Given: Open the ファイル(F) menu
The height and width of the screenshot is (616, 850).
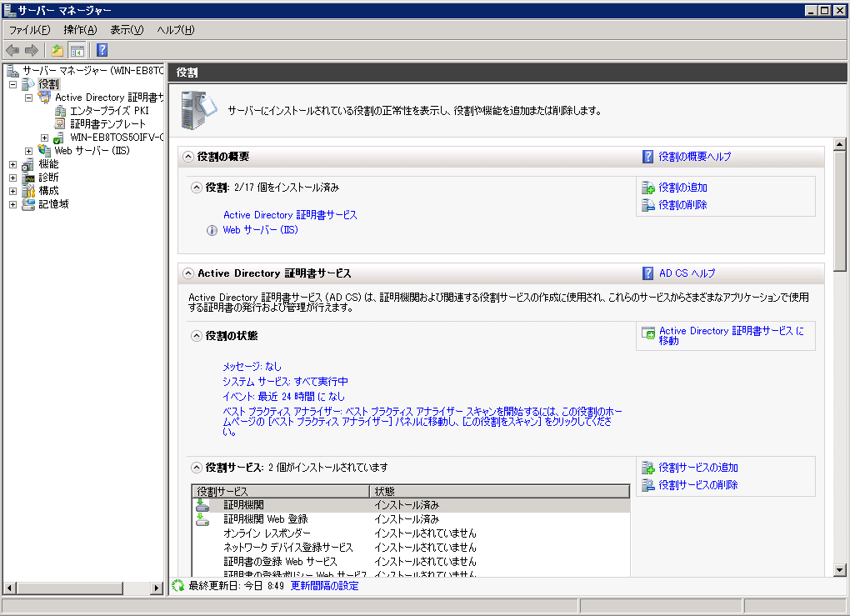Looking at the screenshot, I should click(30, 30).
